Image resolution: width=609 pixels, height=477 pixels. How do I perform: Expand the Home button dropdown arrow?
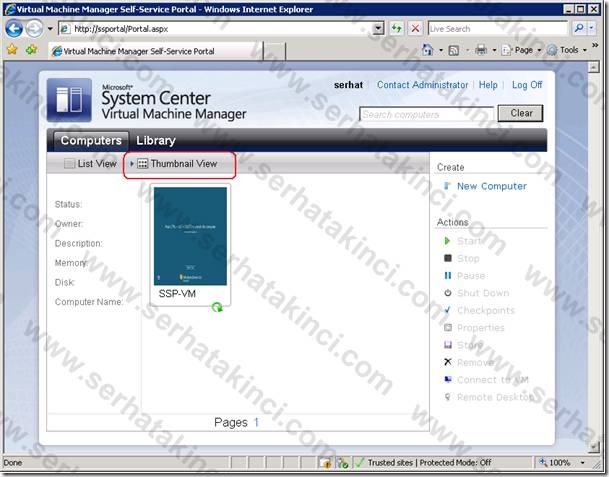point(441,50)
